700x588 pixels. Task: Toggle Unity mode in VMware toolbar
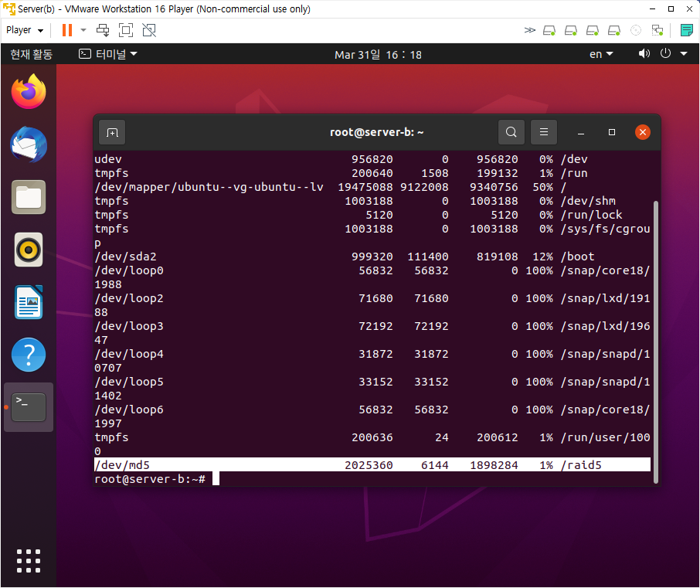(149, 30)
